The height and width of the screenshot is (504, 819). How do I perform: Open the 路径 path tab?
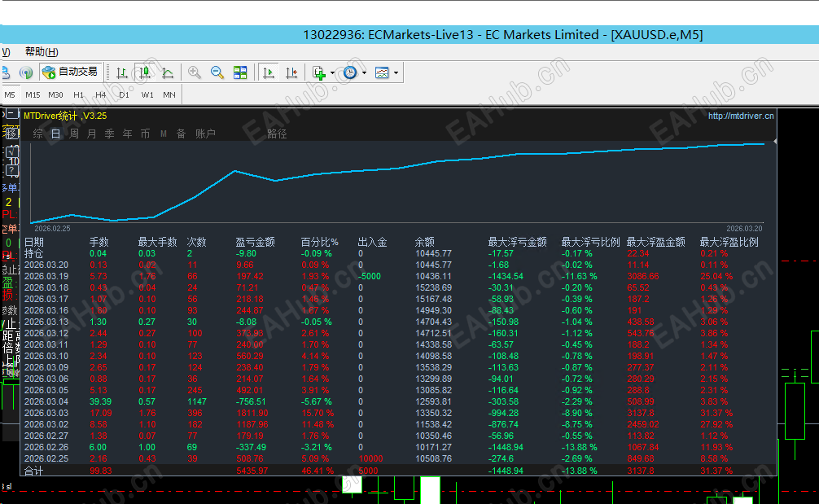(277, 134)
